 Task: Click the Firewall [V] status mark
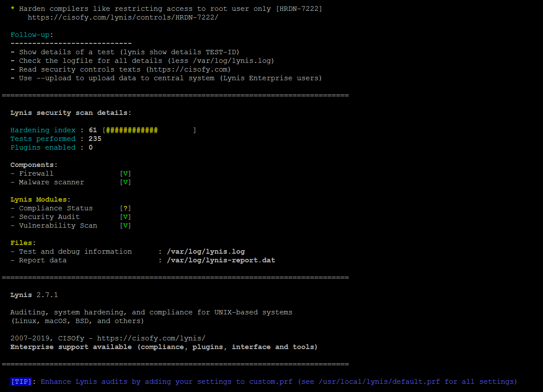coord(125,173)
